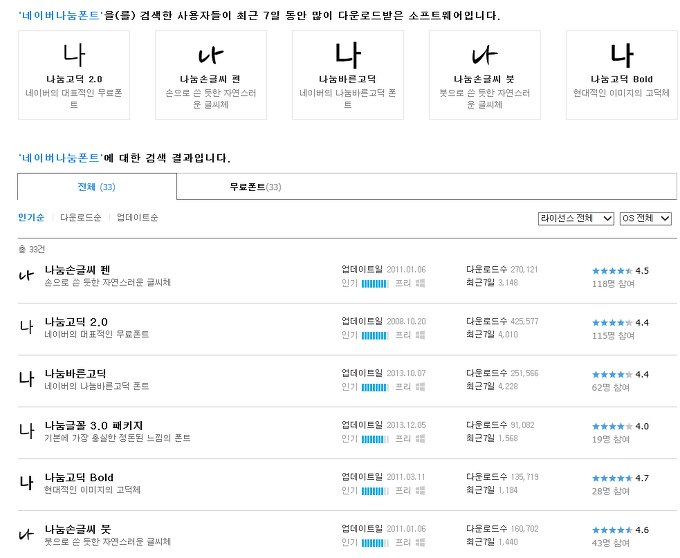Click the 나눔바른고딕 list row icon
Image resolution: width=680 pixels, height=558 pixels.
click(x=26, y=379)
